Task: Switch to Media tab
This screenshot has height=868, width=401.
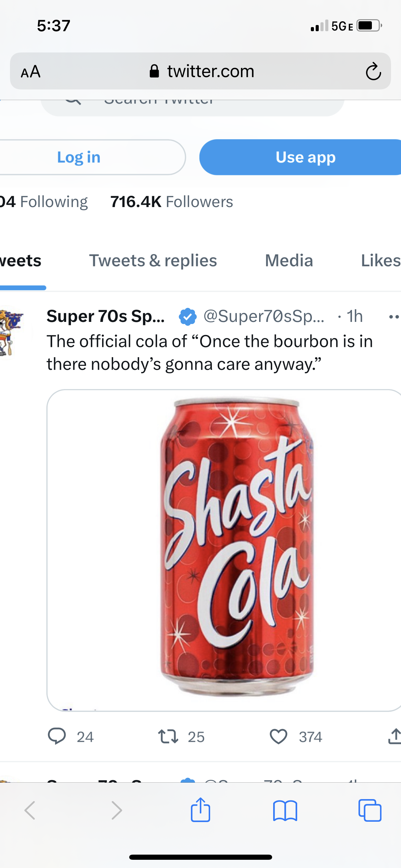Action: 289,261
